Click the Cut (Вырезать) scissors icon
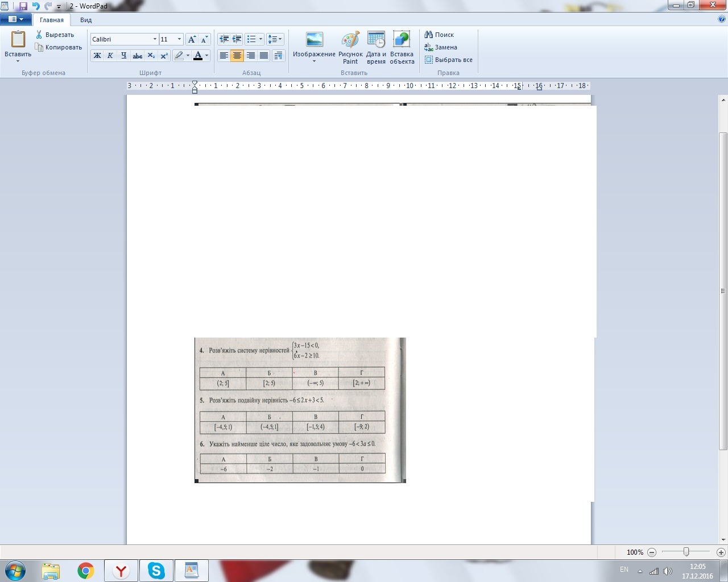This screenshot has height=582, width=728. coord(39,35)
